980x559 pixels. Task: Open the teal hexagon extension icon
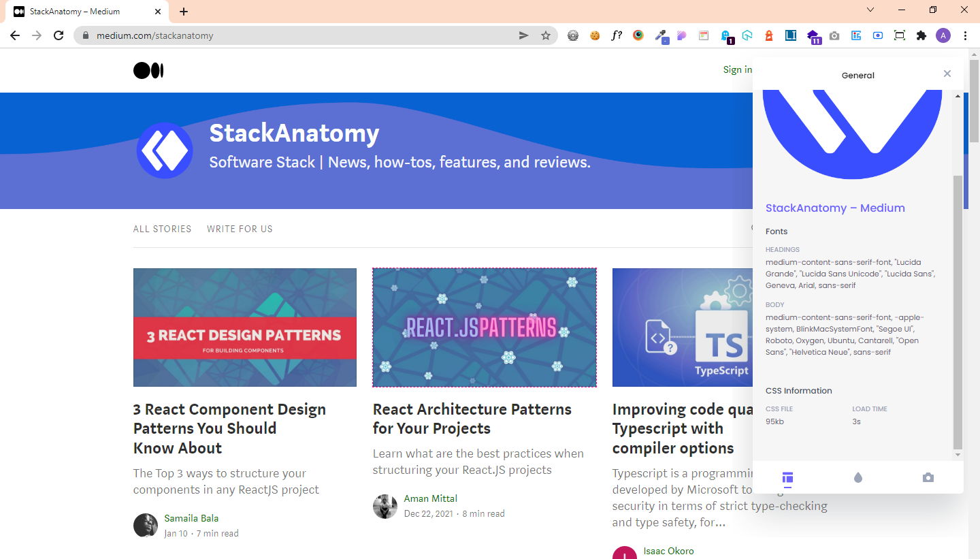747,35
